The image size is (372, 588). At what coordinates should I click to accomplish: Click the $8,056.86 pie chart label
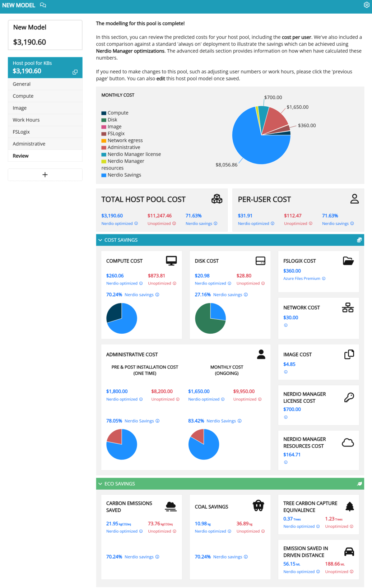[x=227, y=165]
